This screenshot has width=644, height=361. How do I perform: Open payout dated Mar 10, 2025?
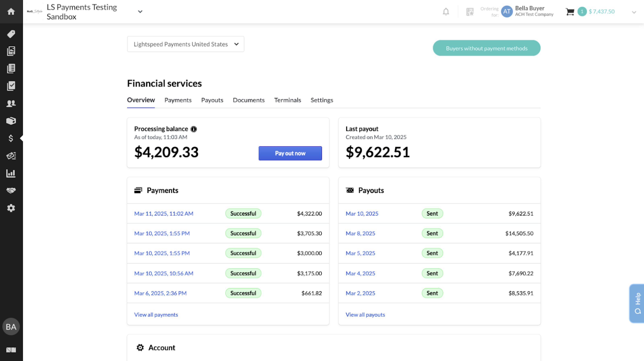click(362, 213)
